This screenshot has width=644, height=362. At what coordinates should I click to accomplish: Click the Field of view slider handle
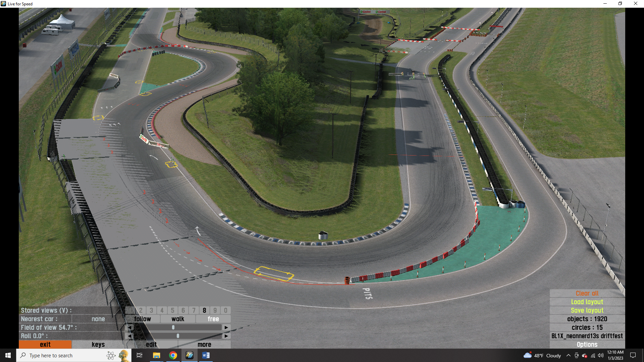coord(173,327)
